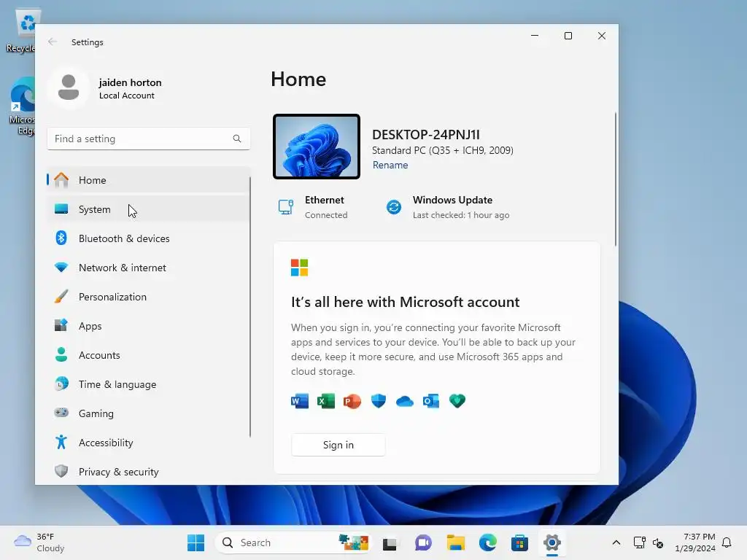Click the jaiden horton account name
This screenshot has height=560, width=747.
point(130,82)
